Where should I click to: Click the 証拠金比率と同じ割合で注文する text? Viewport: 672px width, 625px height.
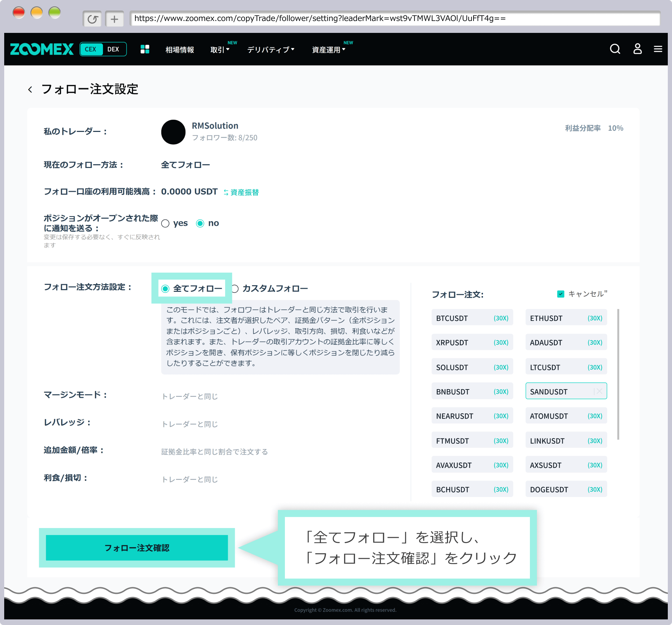214,451
